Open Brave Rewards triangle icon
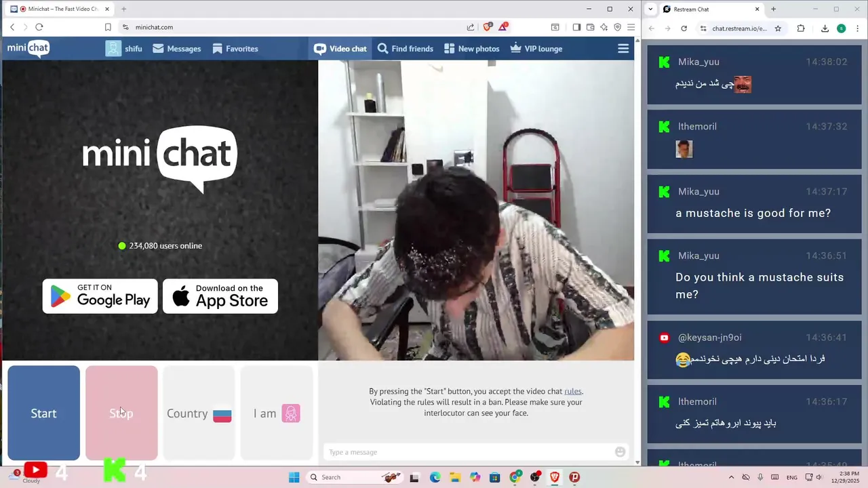The height and width of the screenshot is (488, 868). [x=503, y=27]
